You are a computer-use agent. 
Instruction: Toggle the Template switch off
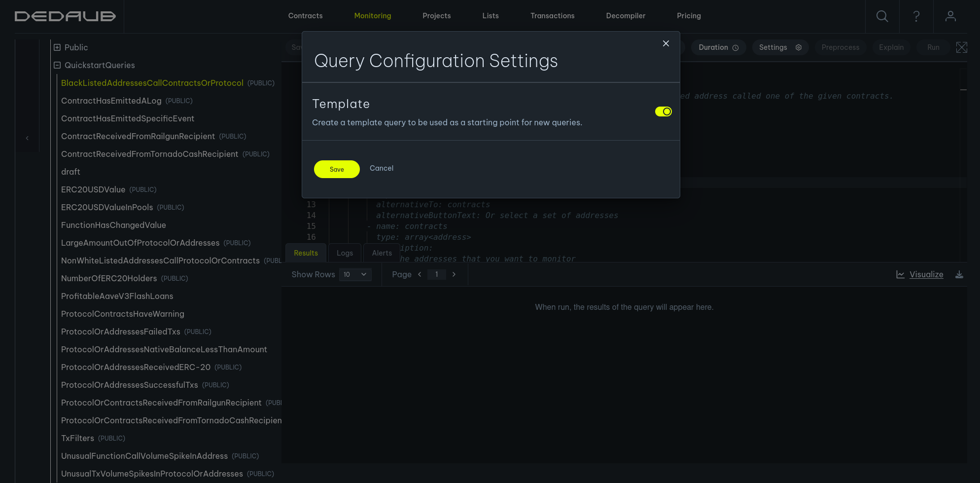pyautogui.click(x=663, y=111)
